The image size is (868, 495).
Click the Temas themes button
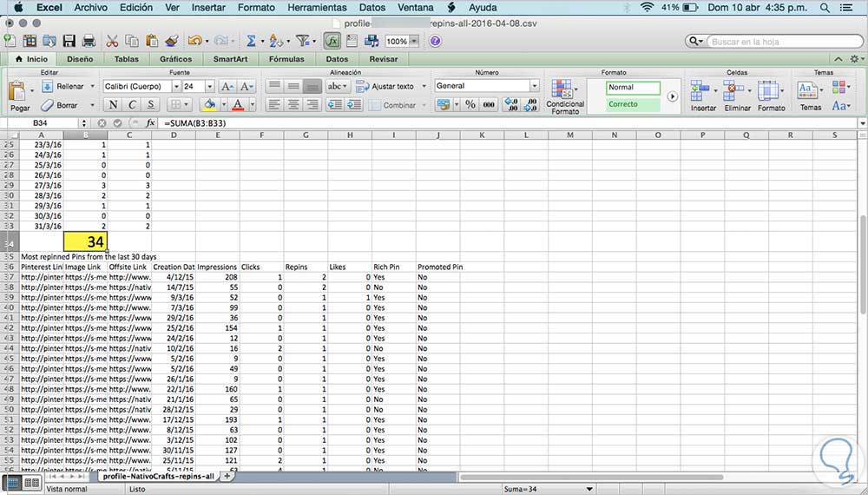pyautogui.click(x=811, y=96)
